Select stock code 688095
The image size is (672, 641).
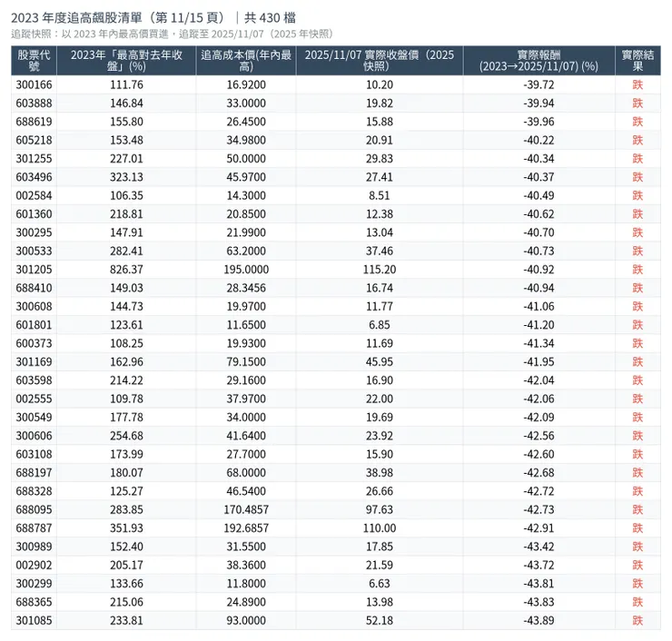(x=34, y=509)
